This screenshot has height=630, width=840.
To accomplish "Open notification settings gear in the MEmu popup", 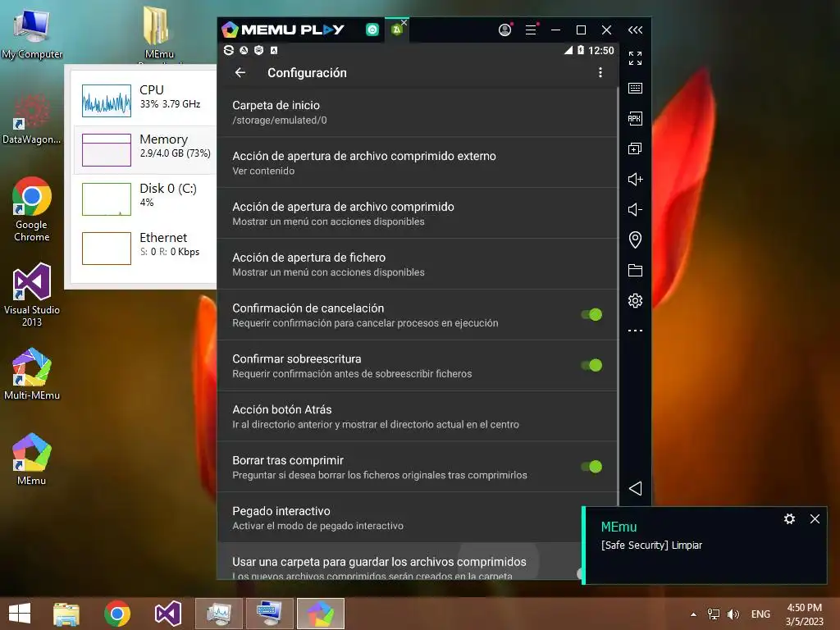I will click(789, 518).
